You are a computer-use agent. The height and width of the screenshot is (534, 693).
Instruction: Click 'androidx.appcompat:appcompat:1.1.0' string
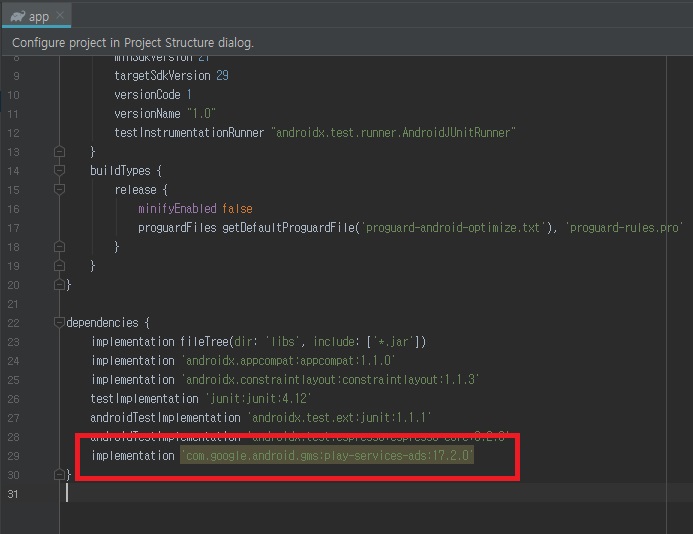tap(288, 361)
